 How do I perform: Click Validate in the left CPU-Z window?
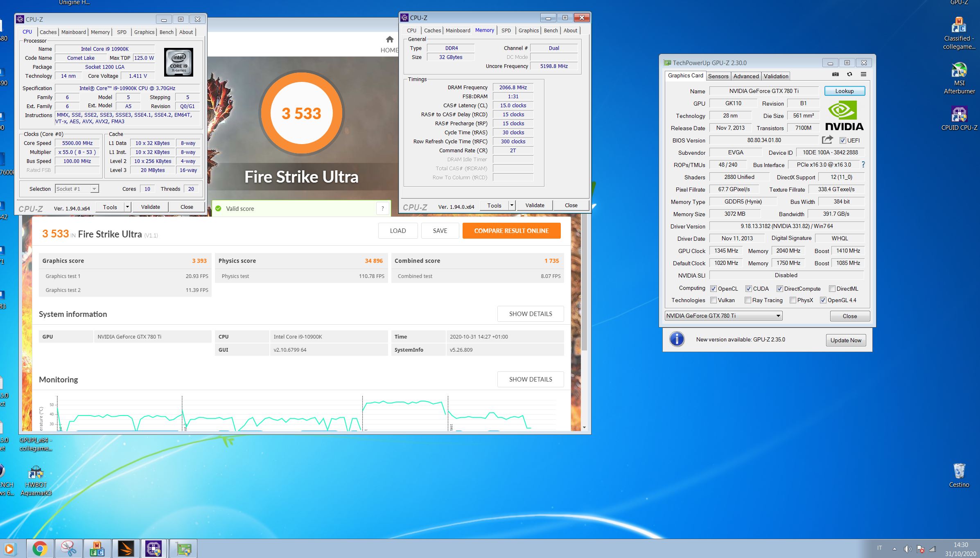[x=150, y=207]
